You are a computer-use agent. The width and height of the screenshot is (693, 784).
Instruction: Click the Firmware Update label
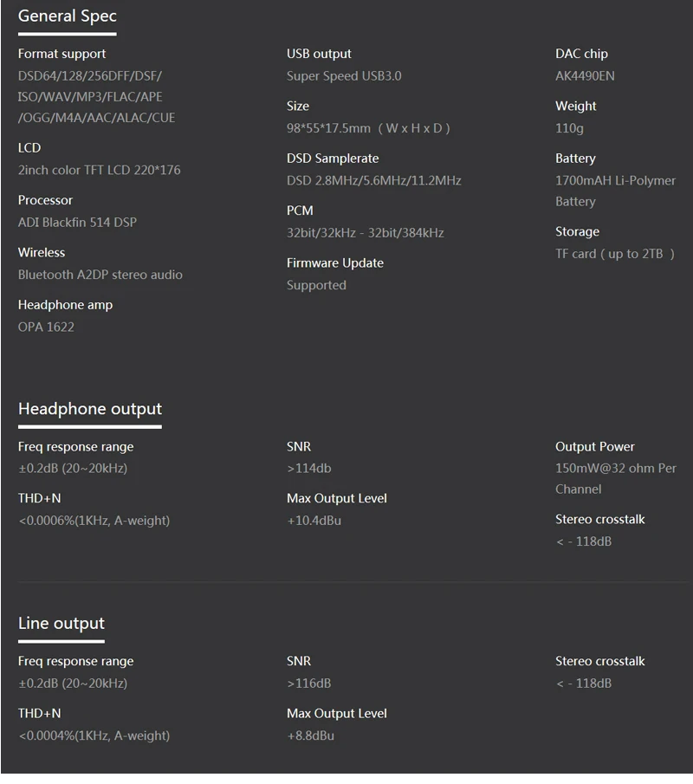pyautogui.click(x=335, y=263)
